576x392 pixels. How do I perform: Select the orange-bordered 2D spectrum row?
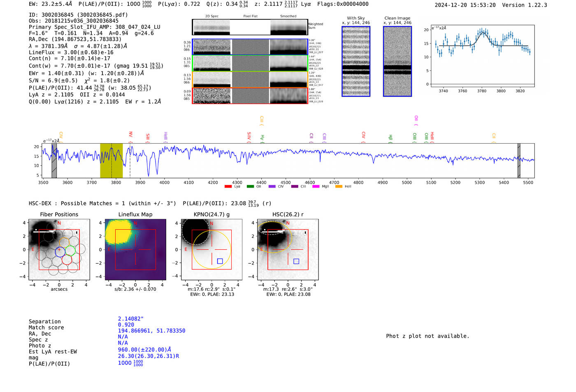pyautogui.click(x=250, y=79)
